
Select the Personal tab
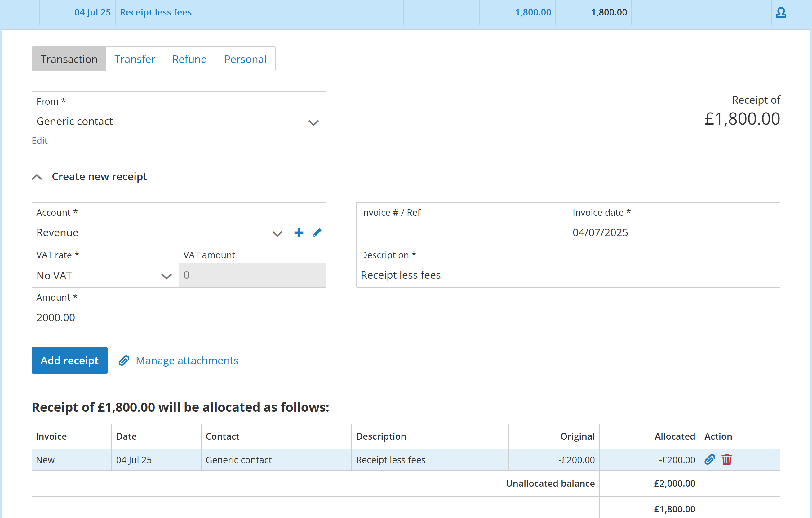click(245, 59)
